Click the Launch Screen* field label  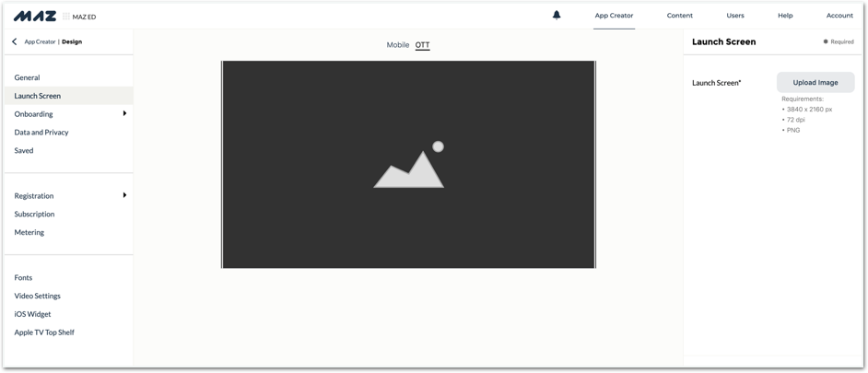point(716,83)
